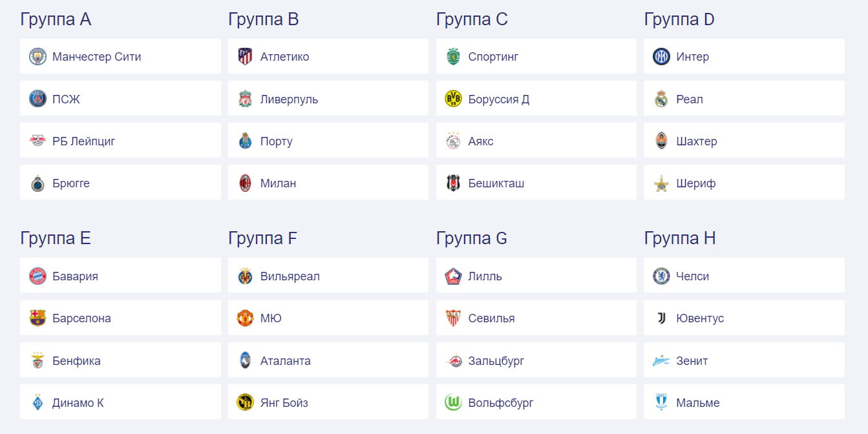Click the Milan club crest
Image resolution: width=868 pixels, height=434 pixels.
(245, 183)
